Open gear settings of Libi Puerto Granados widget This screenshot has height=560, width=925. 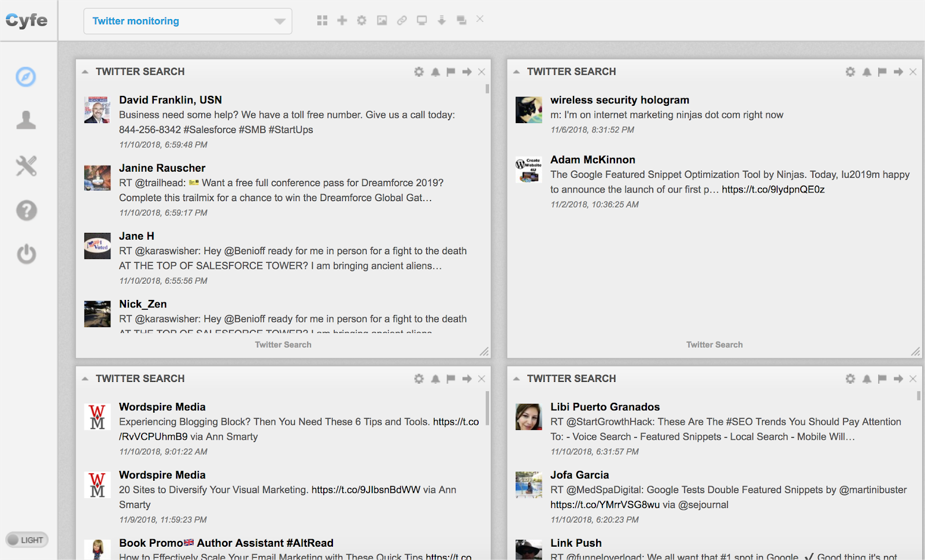point(850,379)
